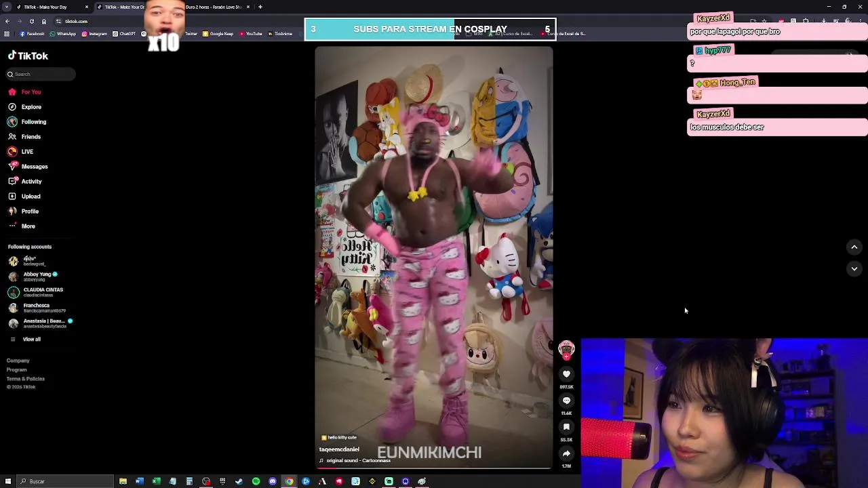
Task: Open the Profile page
Action: point(24,211)
